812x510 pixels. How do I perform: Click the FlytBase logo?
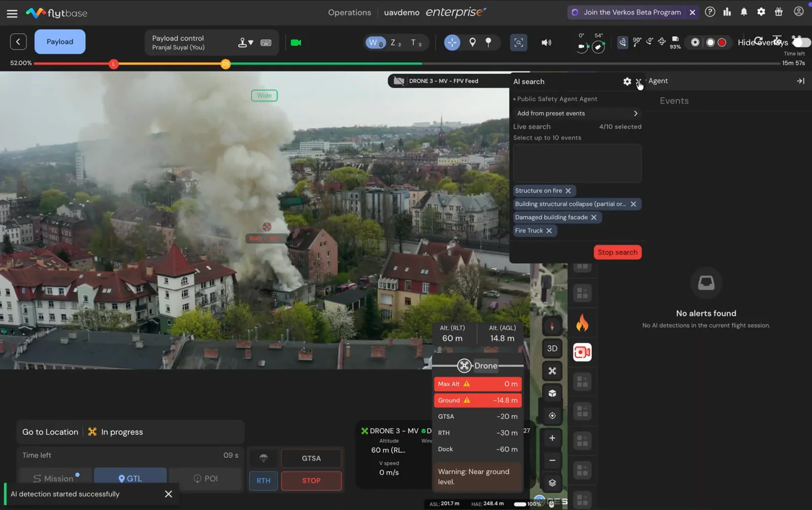coord(57,13)
